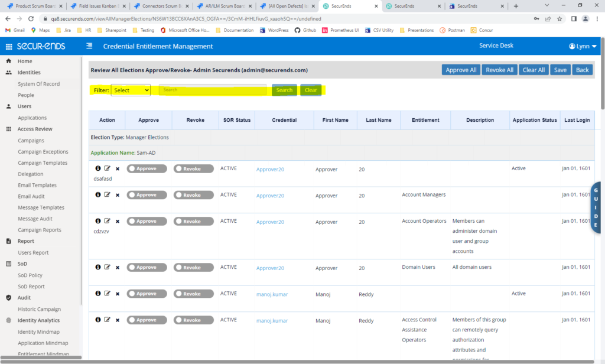605x364 pixels.
Task: Switch to All Open Defects tab
Action: 288,6
